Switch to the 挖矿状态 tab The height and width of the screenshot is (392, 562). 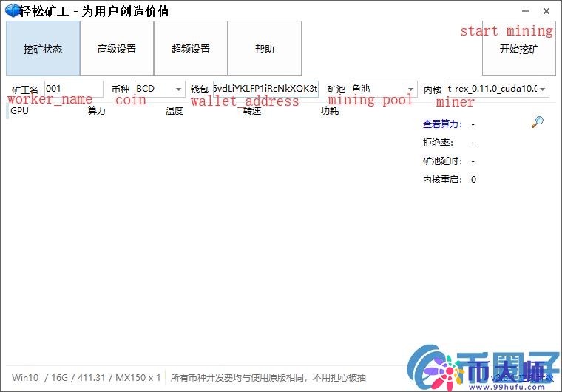[43, 48]
